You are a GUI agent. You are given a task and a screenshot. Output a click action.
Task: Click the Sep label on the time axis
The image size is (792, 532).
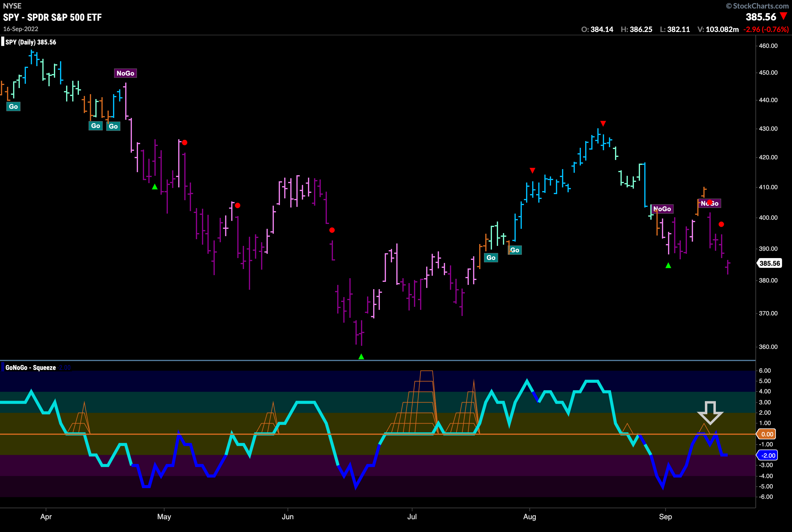pyautogui.click(x=666, y=517)
